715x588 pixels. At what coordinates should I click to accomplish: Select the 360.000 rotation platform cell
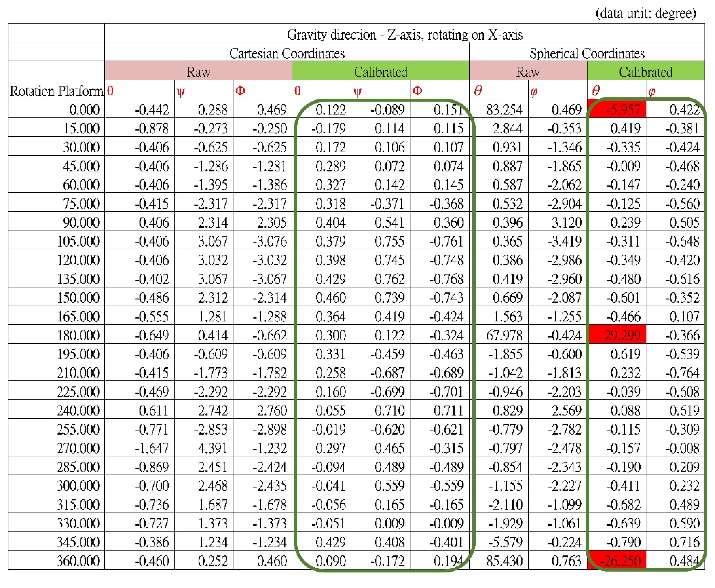(78, 561)
